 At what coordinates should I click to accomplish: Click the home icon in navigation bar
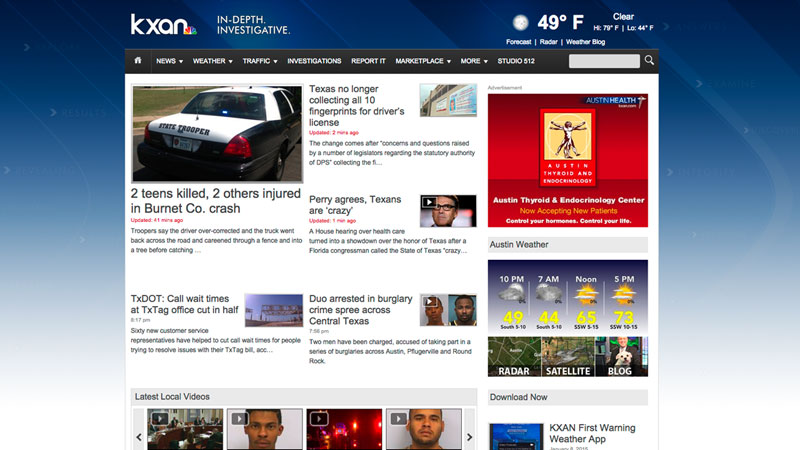click(x=138, y=61)
